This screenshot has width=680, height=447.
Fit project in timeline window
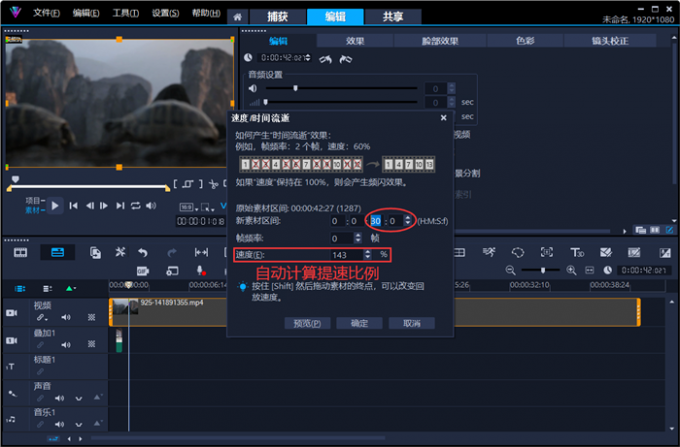pos(589,271)
